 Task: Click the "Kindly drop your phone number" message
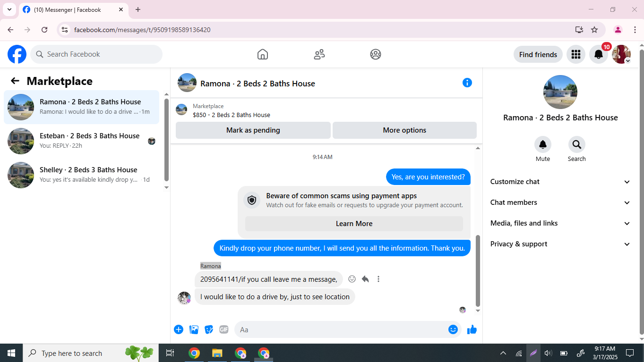pyautogui.click(x=342, y=248)
